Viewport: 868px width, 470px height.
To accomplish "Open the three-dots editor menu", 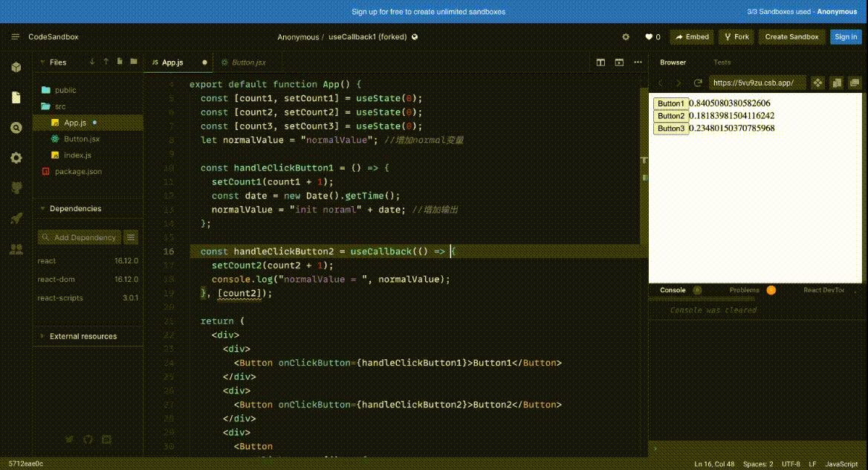I will pyautogui.click(x=638, y=62).
